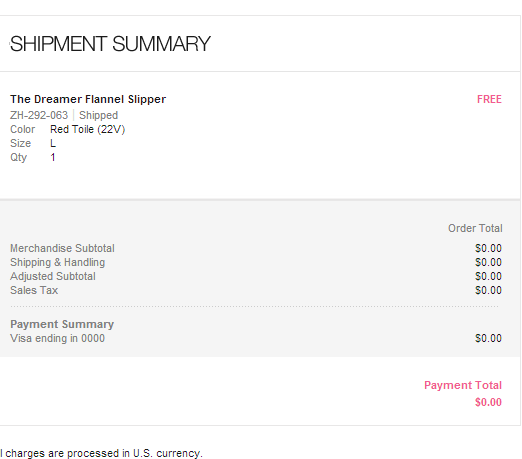Click the pink FREE price label

pos(489,99)
